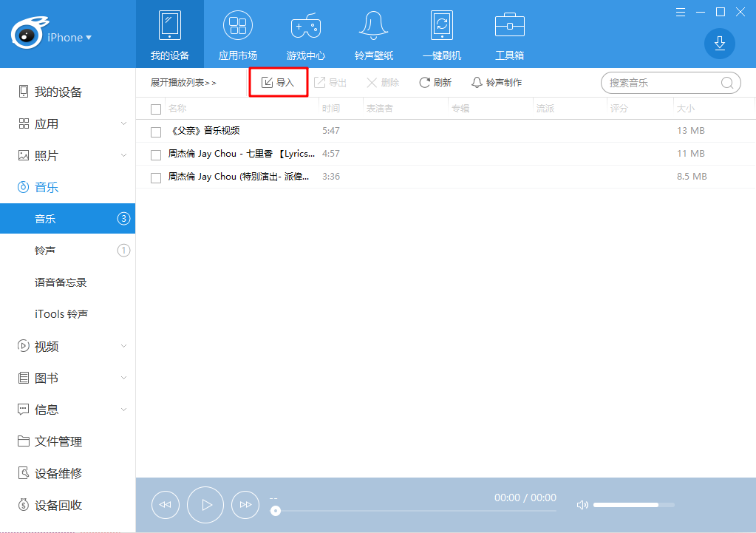Image resolution: width=756 pixels, height=533 pixels.
Task: Open 铃声制作 ringtone maker
Action: pyautogui.click(x=497, y=83)
